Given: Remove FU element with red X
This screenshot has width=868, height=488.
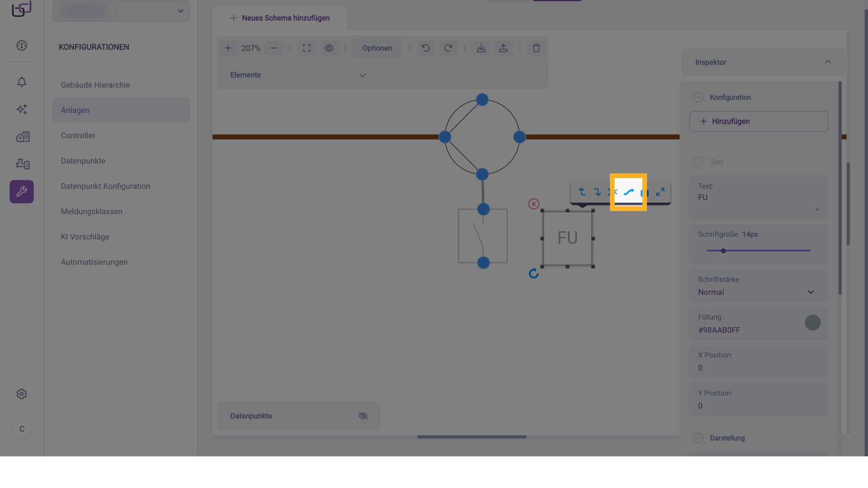Looking at the screenshot, I should click(533, 204).
